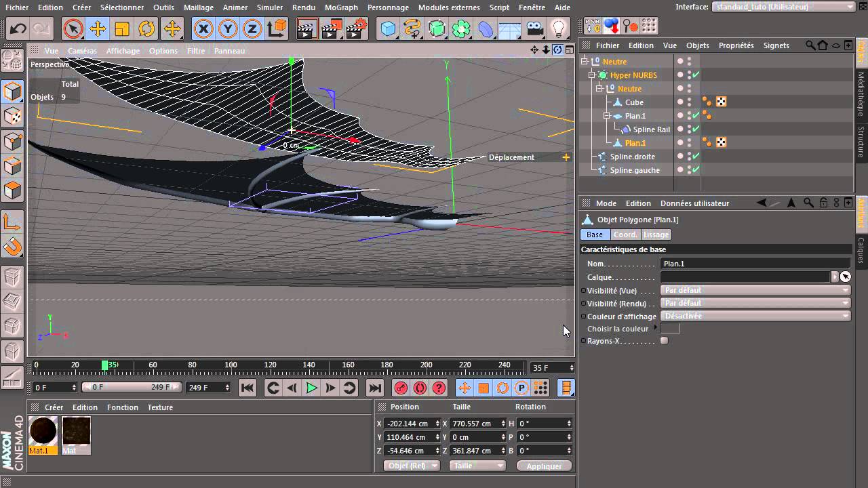Image resolution: width=868 pixels, height=488 pixels.
Task: Click the lock icon in Attributes manager
Action: pyautogui.click(x=823, y=203)
